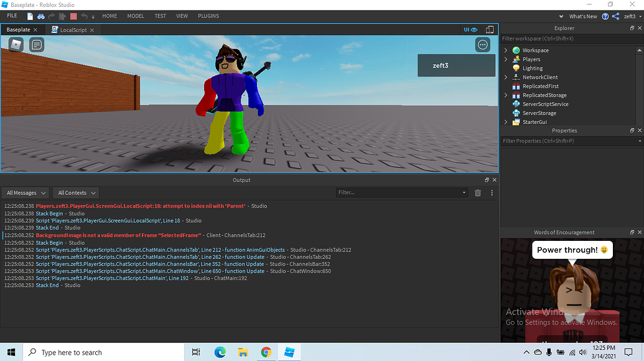Clear output with the trash icon

coord(478,192)
